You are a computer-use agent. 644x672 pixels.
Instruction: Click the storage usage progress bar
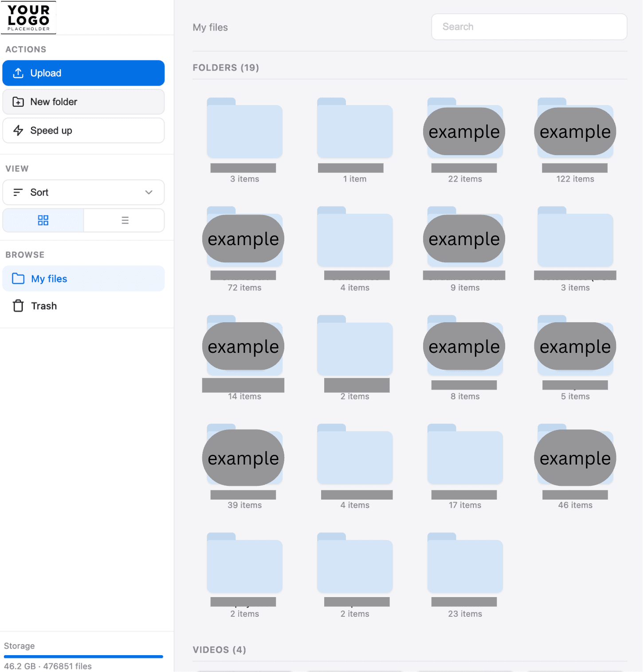click(x=83, y=656)
